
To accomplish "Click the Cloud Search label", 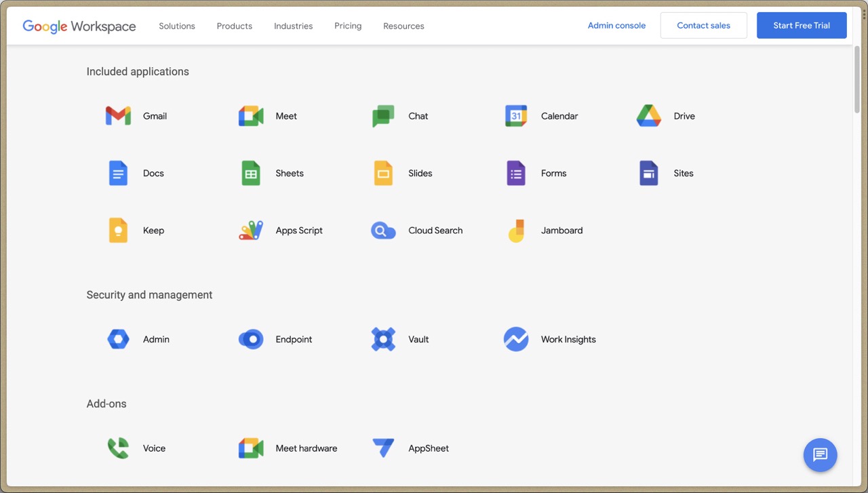I will [435, 231].
